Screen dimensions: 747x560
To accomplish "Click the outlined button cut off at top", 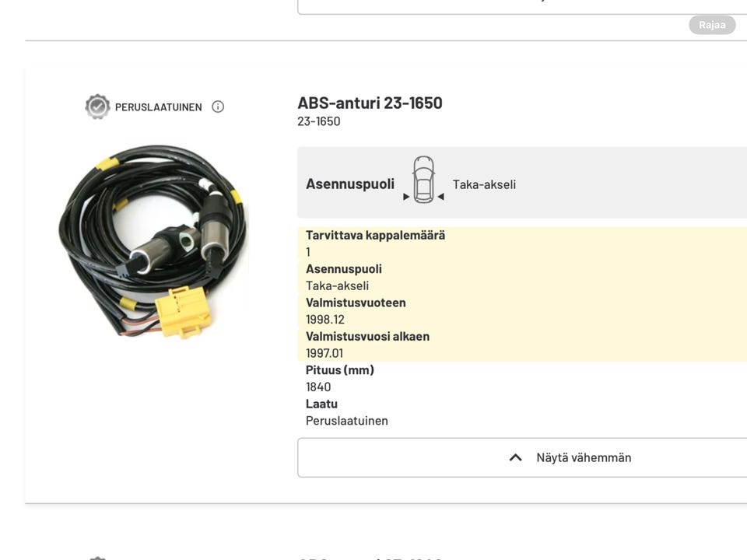I will pyautogui.click(x=521, y=6).
